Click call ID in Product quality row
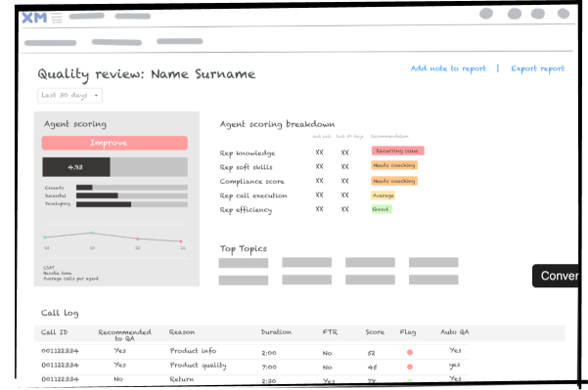This screenshot has height=390, width=588. 60,366
